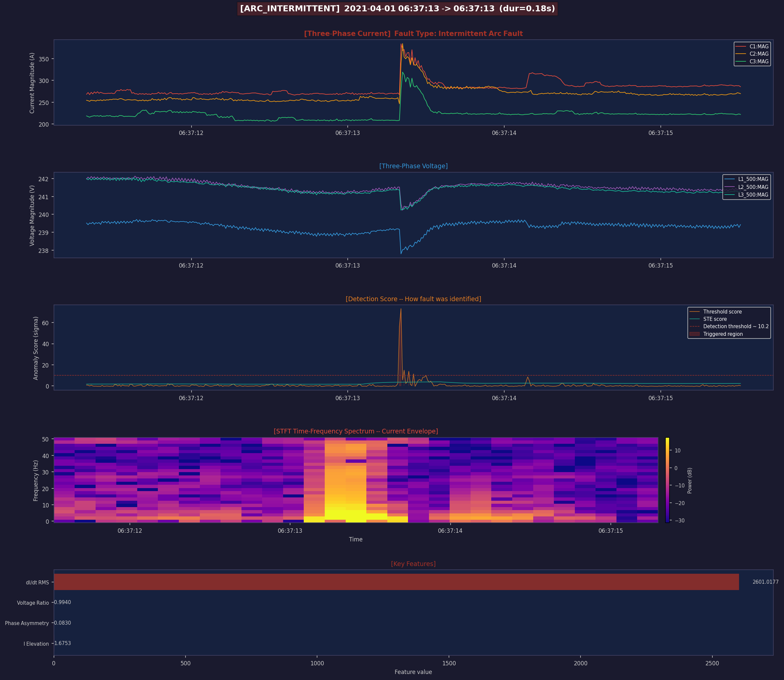Click the 2601.0177 value label
Viewport: 784px width, 680px height.
point(765,582)
